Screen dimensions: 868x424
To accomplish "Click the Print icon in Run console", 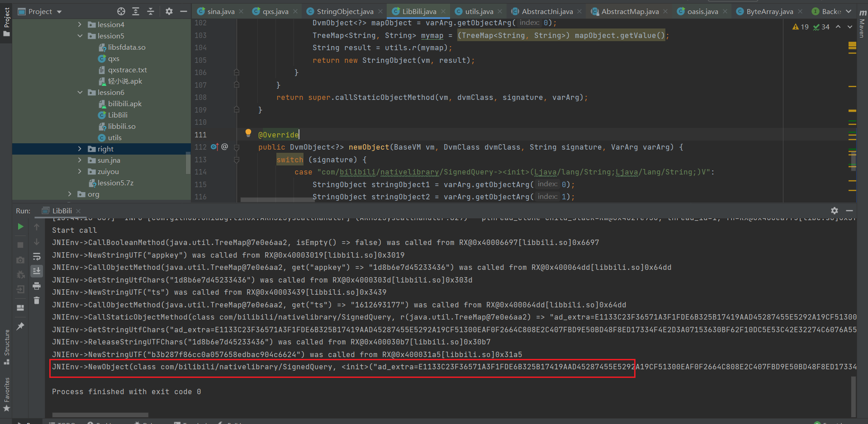I will 37,286.
